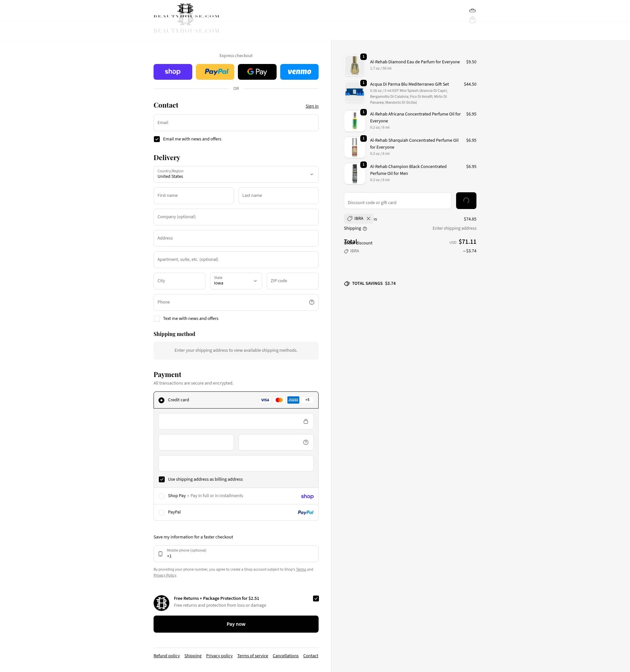Click the phone field help icon

(x=311, y=302)
